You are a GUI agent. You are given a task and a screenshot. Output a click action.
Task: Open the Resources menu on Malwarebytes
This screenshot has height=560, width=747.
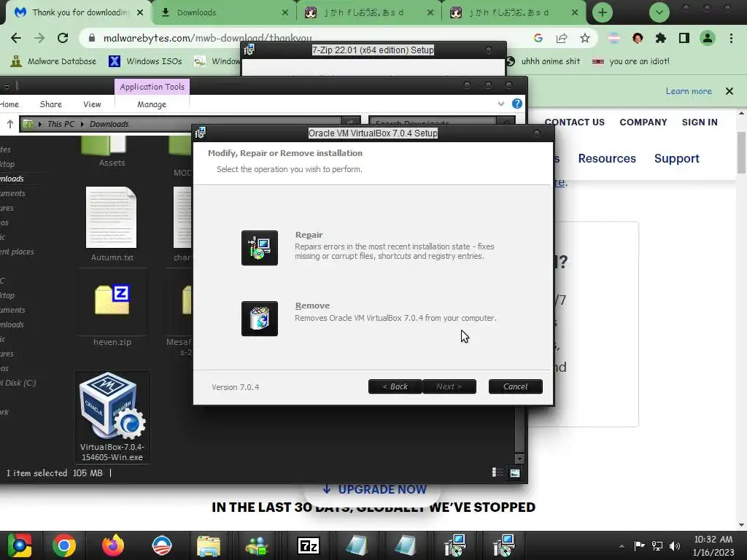607,158
